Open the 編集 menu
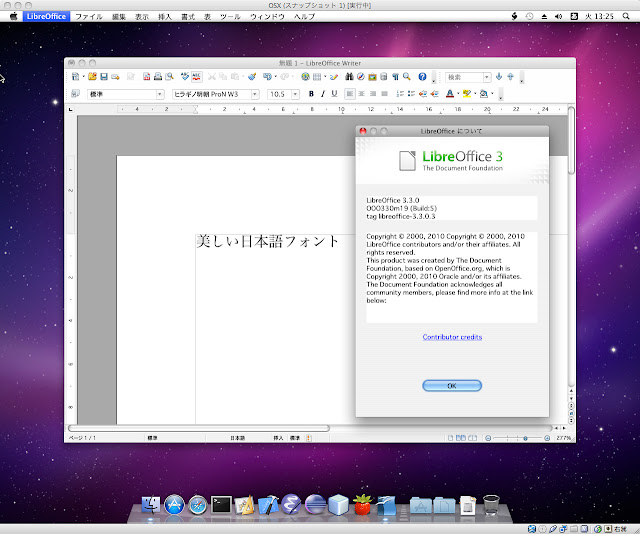Screen dimensions: 640x534 click(118, 17)
